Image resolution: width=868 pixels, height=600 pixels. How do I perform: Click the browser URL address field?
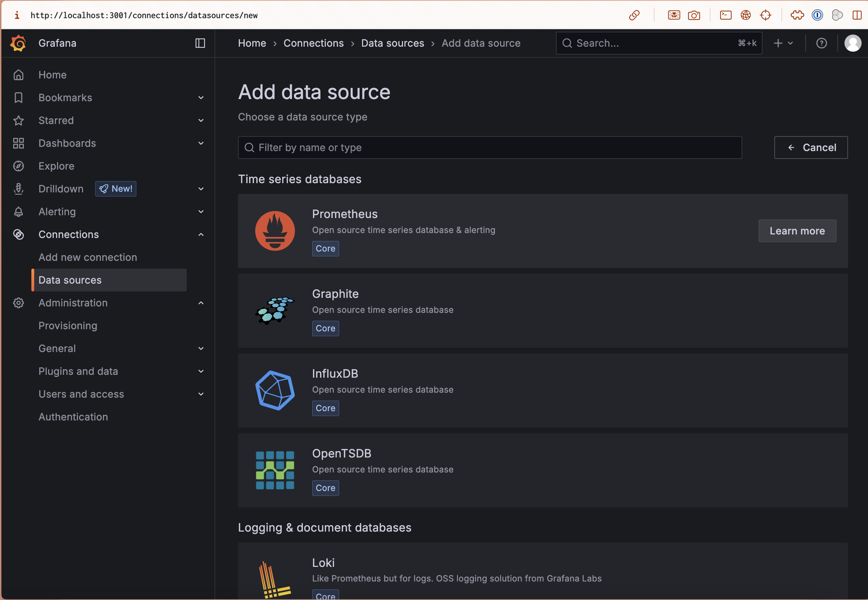coord(144,15)
